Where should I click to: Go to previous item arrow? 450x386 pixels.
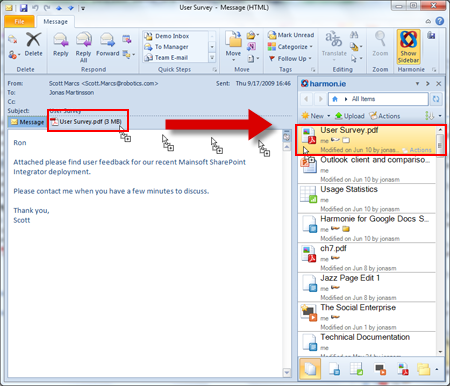[59, 8]
